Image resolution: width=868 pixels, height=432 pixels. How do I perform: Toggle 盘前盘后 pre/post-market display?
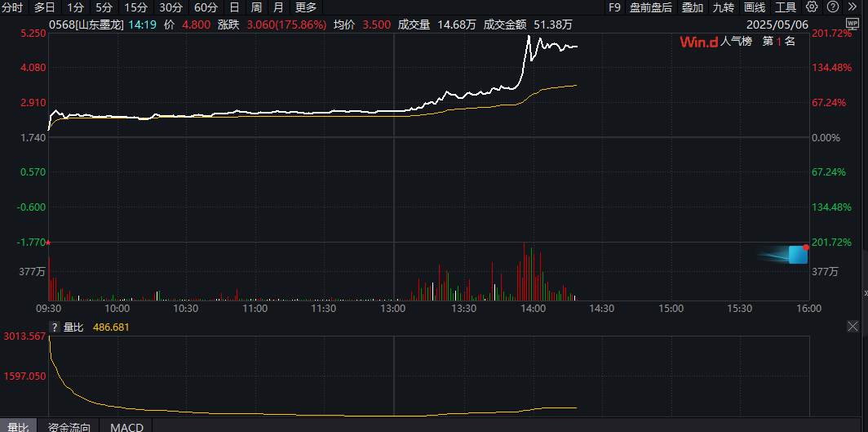[651, 7]
